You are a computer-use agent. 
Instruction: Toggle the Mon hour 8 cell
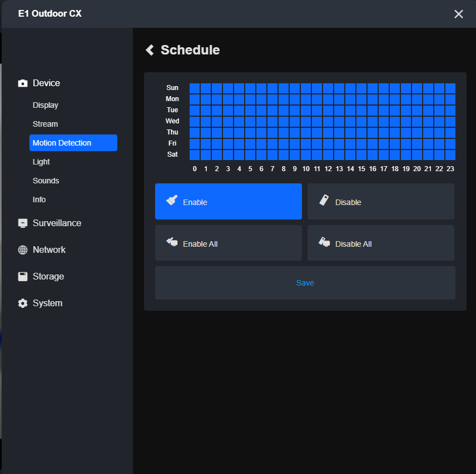[284, 99]
